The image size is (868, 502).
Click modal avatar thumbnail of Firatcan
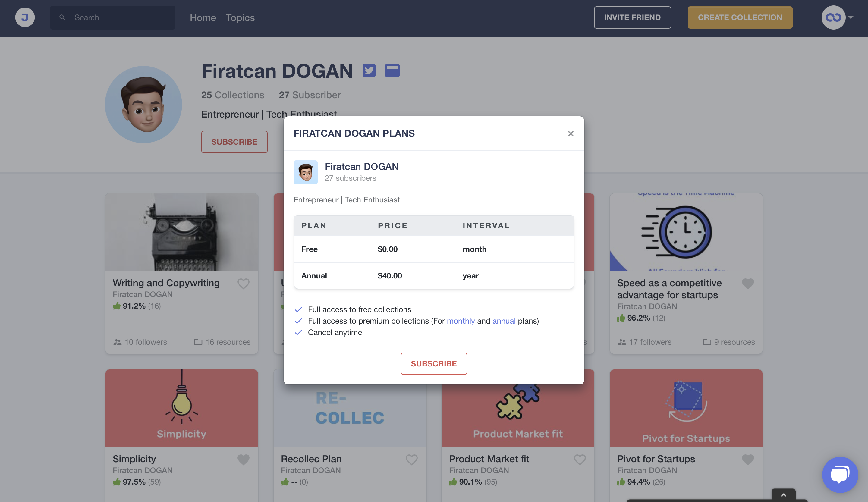(305, 172)
